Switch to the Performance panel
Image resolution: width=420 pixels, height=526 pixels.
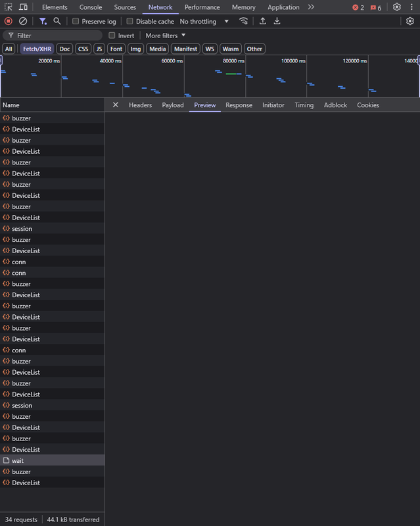click(x=202, y=7)
